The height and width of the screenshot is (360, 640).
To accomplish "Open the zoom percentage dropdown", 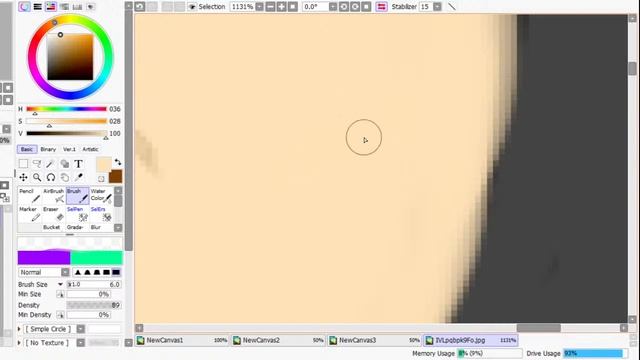I will [260, 7].
